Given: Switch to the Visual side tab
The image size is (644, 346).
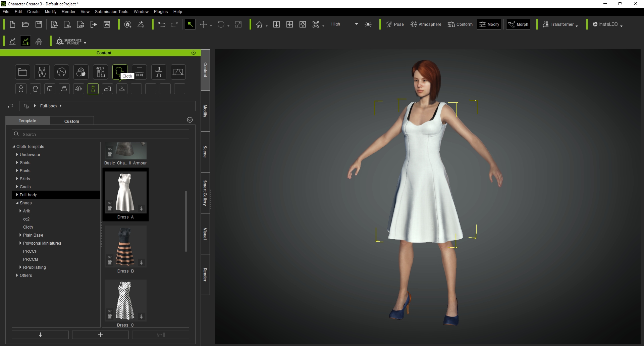Looking at the screenshot, I should click(205, 234).
